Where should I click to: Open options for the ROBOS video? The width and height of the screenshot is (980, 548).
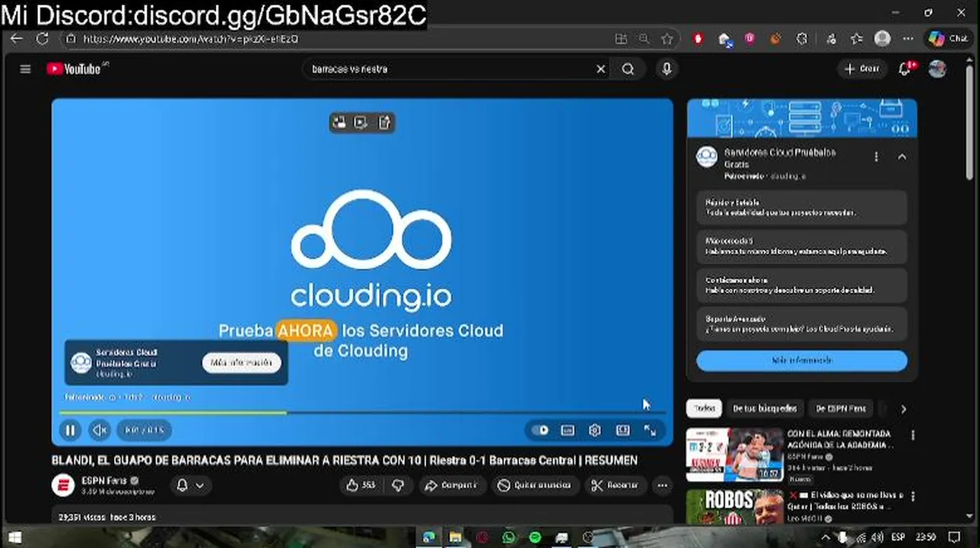point(912,496)
